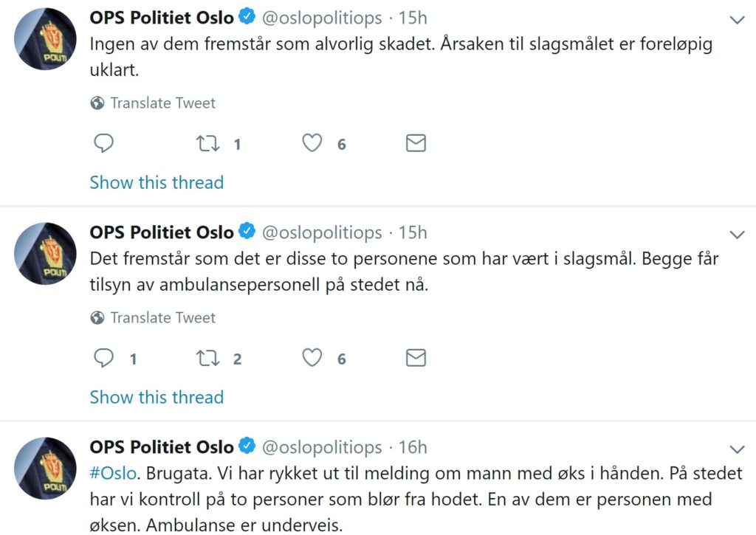Image resolution: width=756 pixels, height=535 pixels.
Task: Expand the chevron menu on second tweet
Action: [736, 235]
